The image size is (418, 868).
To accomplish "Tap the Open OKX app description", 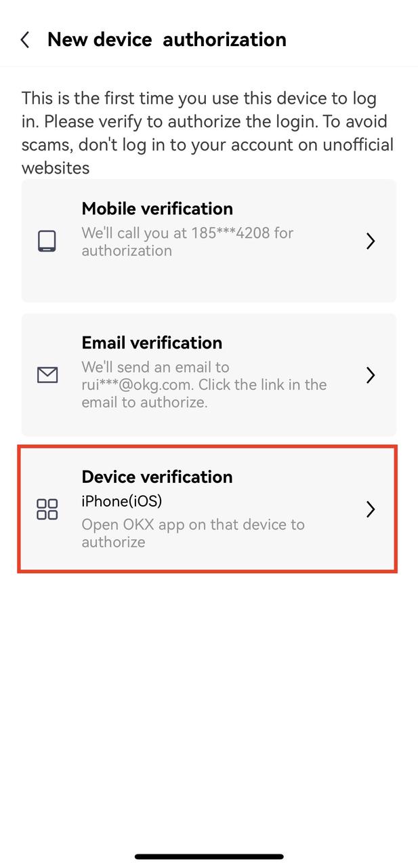I will (193, 533).
